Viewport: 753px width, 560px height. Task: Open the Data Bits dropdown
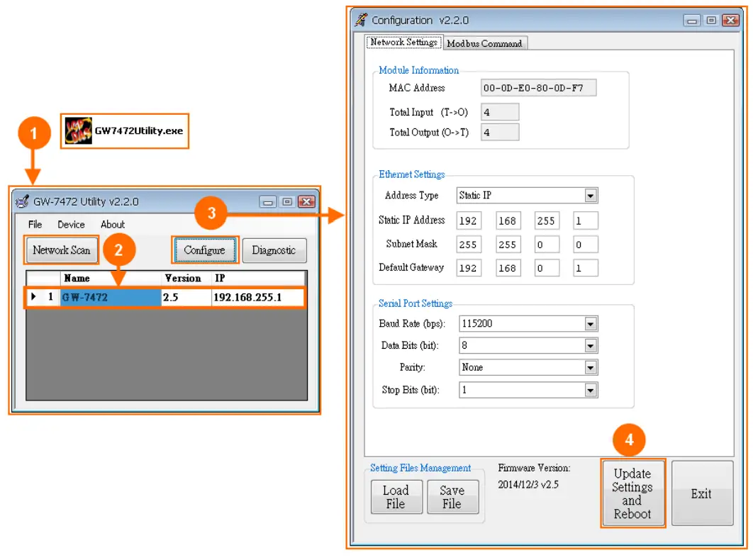pyautogui.click(x=591, y=345)
